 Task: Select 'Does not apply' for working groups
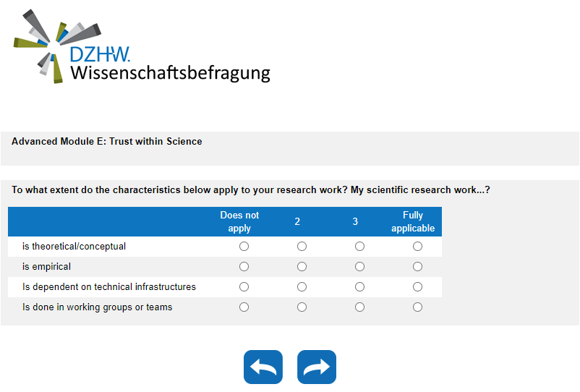pyautogui.click(x=244, y=307)
